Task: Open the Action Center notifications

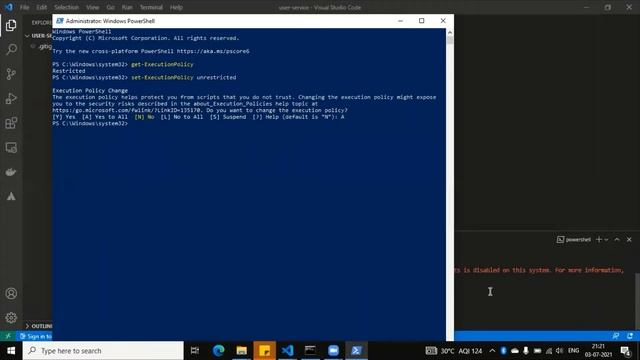Action: [x=626, y=351]
